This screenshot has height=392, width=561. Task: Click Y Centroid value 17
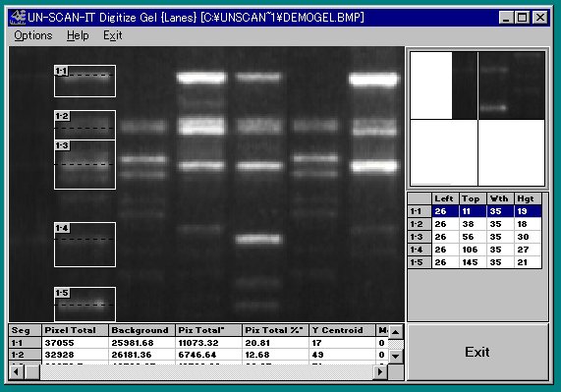pos(342,343)
